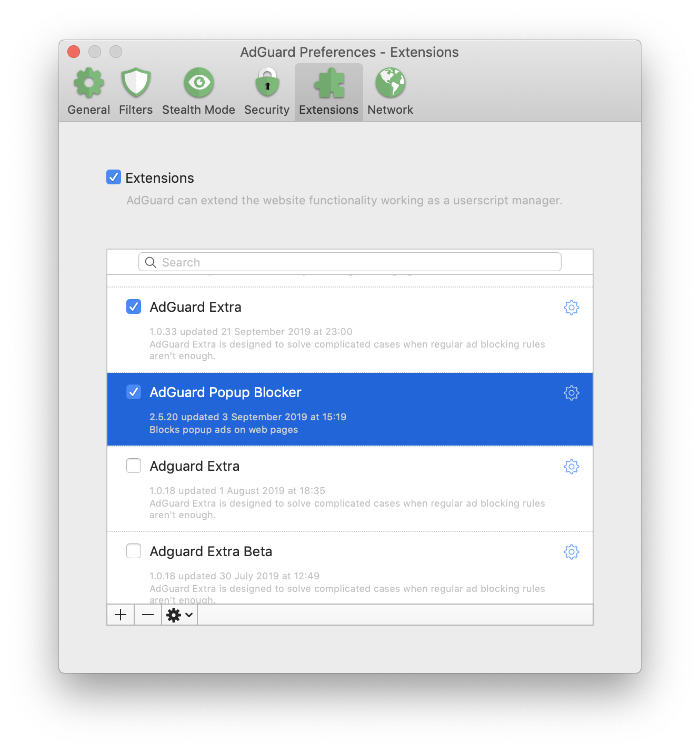
Task: Open settings gear for AdGuard Popup Blocker
Action: tap(571, 393)
